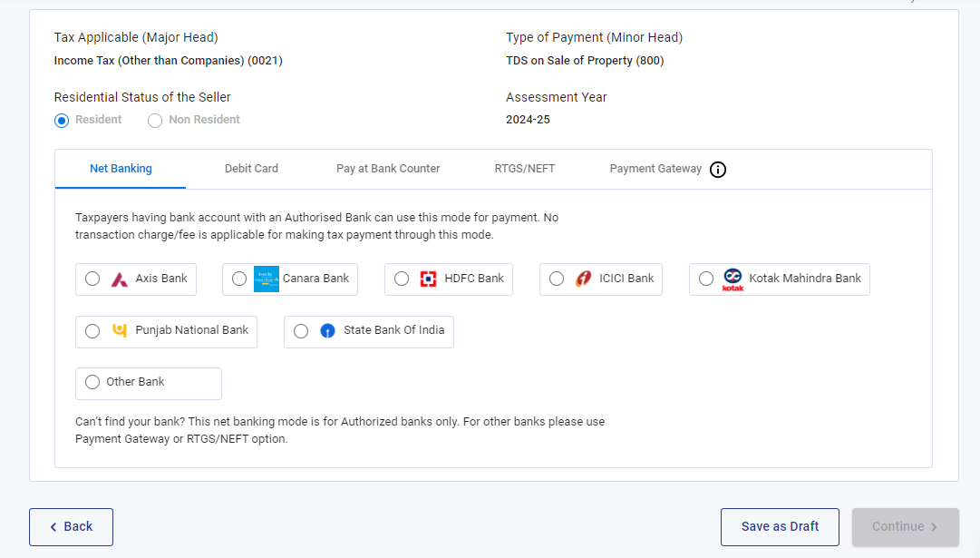This screenshot has height=558, width=980.
Task: Choose State Bank Of India radio button
Action: (300, 331)
